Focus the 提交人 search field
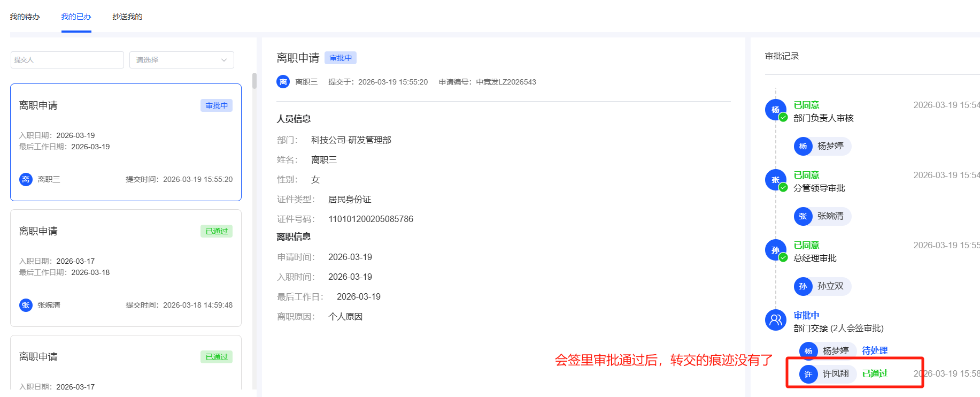The height and width of the screenshot is (397, 980). [x=67, y=60]
